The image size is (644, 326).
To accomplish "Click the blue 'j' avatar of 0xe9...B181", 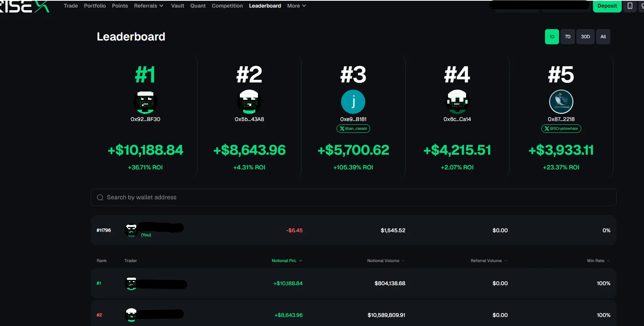I will tap(353, 102).
